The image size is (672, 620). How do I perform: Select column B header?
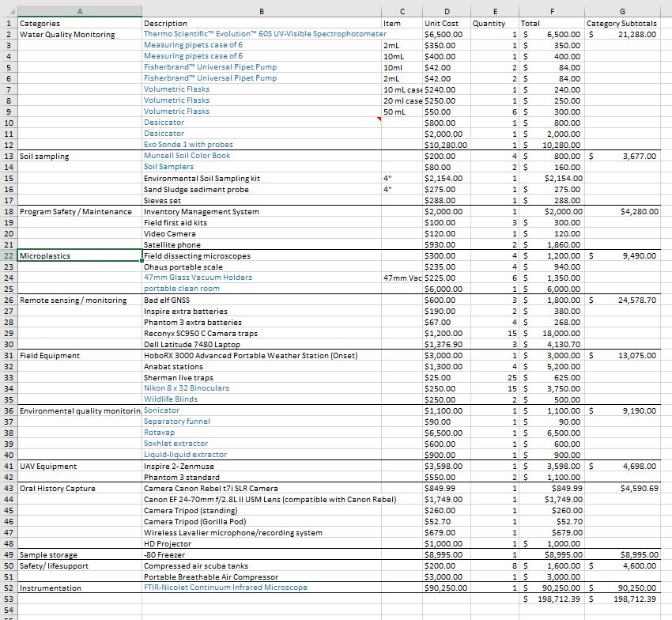point(262,12)
